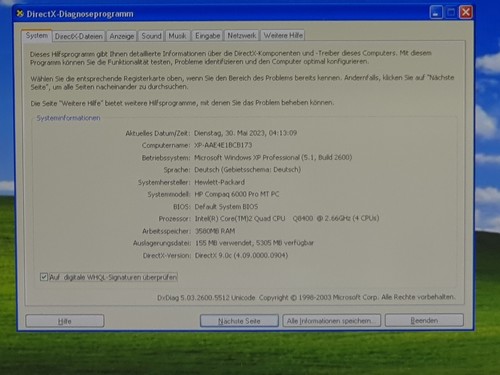This screenshot has height=375, width=500.
Task: Switch to the Anzeige tab
Action: 122,36
